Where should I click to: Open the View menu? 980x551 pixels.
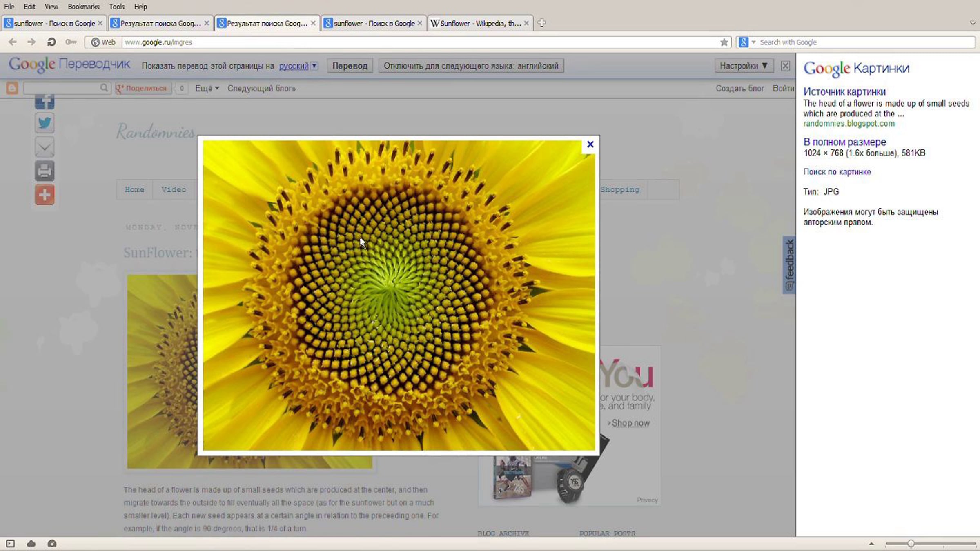coord(51,7)
